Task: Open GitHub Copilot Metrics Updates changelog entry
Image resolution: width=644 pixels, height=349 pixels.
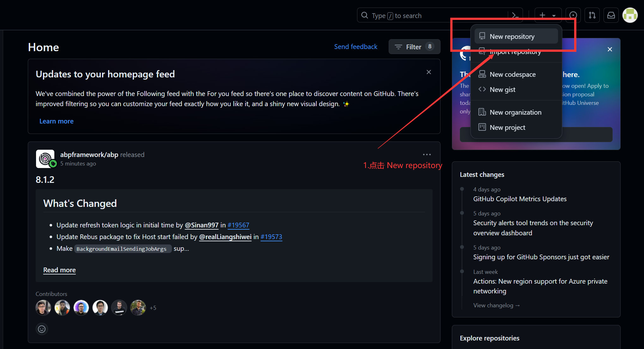Action: [x=520, y=199]
